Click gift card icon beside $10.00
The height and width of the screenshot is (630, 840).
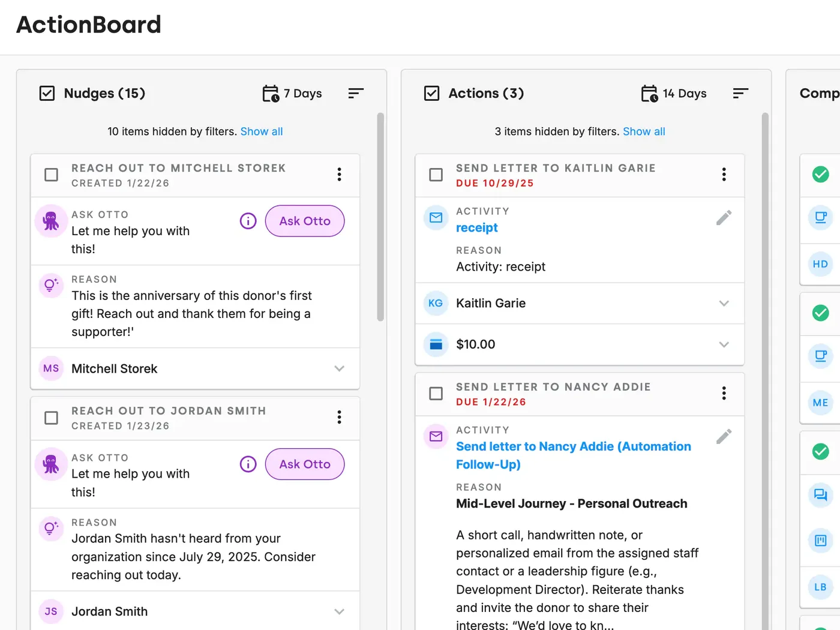[436, 344]
